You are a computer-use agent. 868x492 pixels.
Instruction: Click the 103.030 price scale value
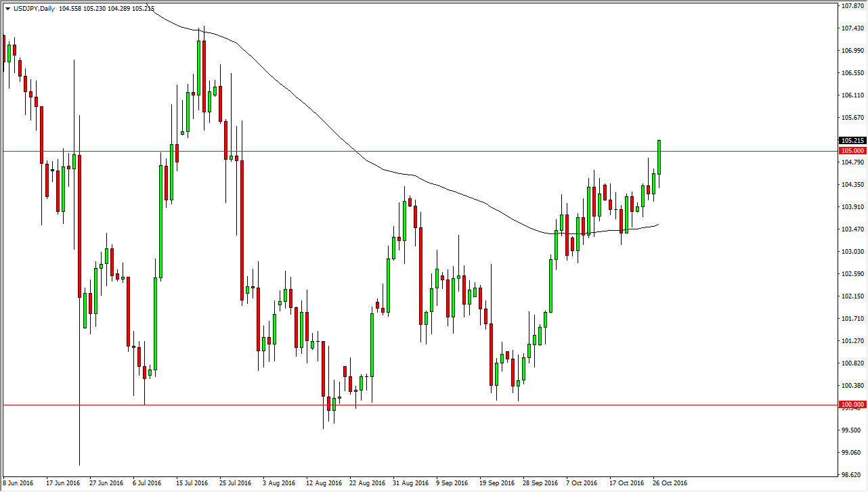(851, 252)
